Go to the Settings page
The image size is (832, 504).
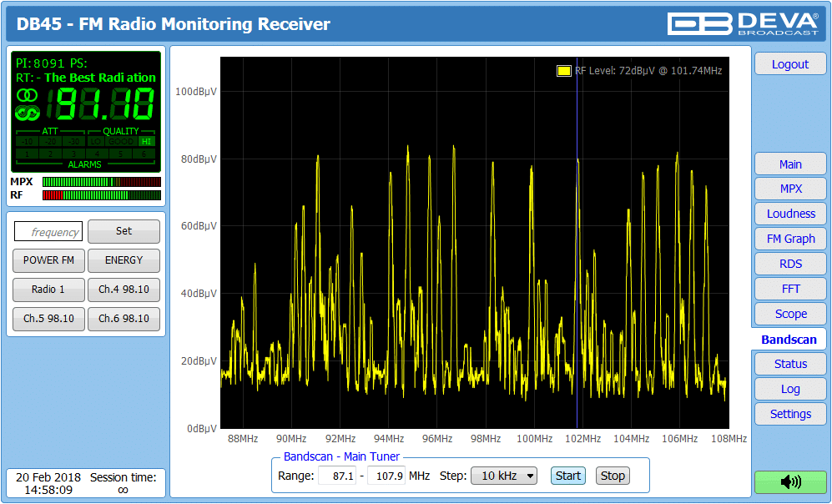point(790,414)
